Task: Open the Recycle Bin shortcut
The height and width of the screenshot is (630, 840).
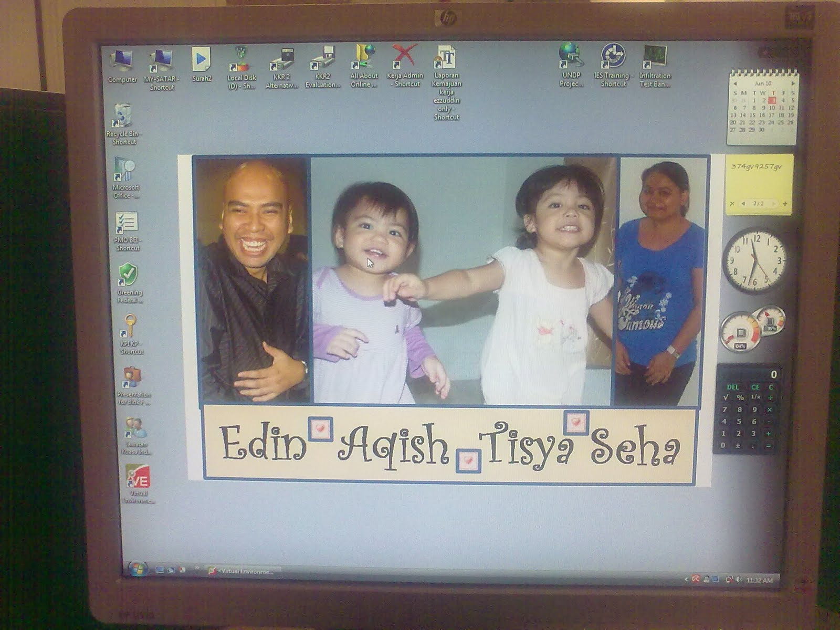Action: tap(124, 124)
